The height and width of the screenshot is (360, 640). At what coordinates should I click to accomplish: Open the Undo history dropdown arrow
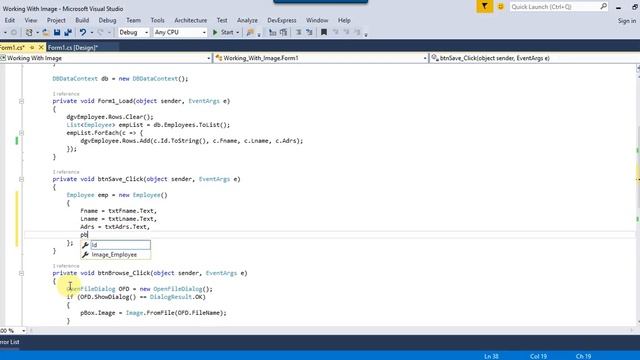coord(91,32)
